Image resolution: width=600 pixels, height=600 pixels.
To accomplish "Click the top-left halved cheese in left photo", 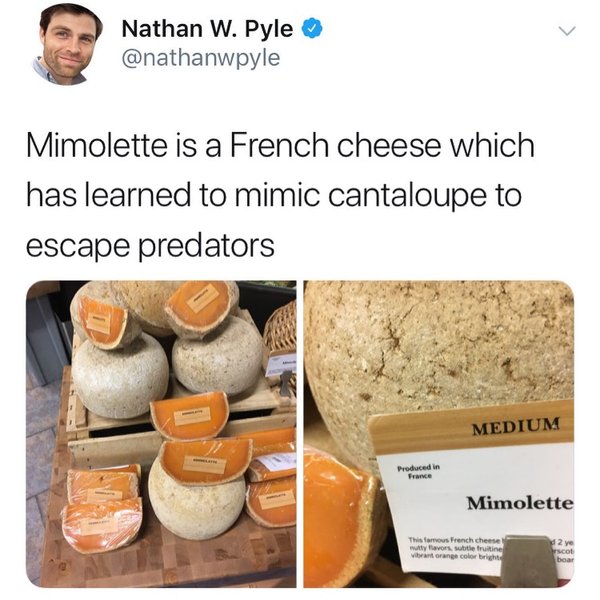I will (103, 321).
